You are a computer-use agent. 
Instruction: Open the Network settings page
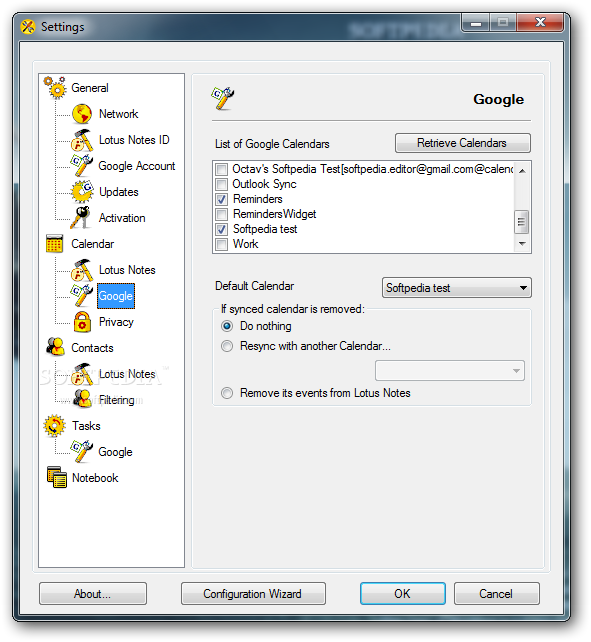click(118, 114)
